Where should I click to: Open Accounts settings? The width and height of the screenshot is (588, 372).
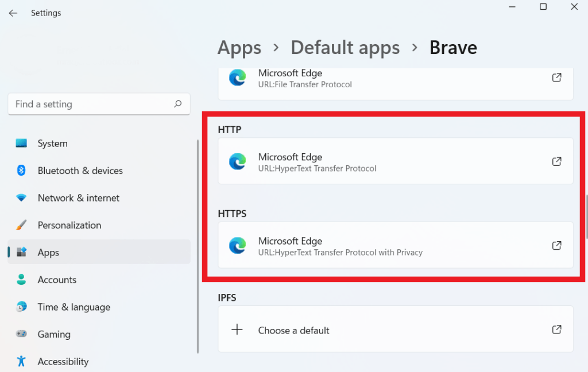click(57, 280)
